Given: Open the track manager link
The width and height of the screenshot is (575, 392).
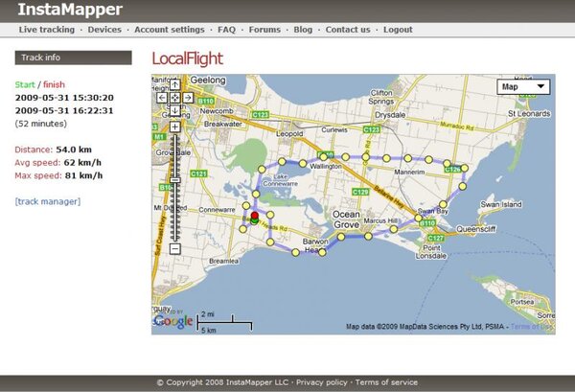Looking at the screenshot, I should [48, 201].
